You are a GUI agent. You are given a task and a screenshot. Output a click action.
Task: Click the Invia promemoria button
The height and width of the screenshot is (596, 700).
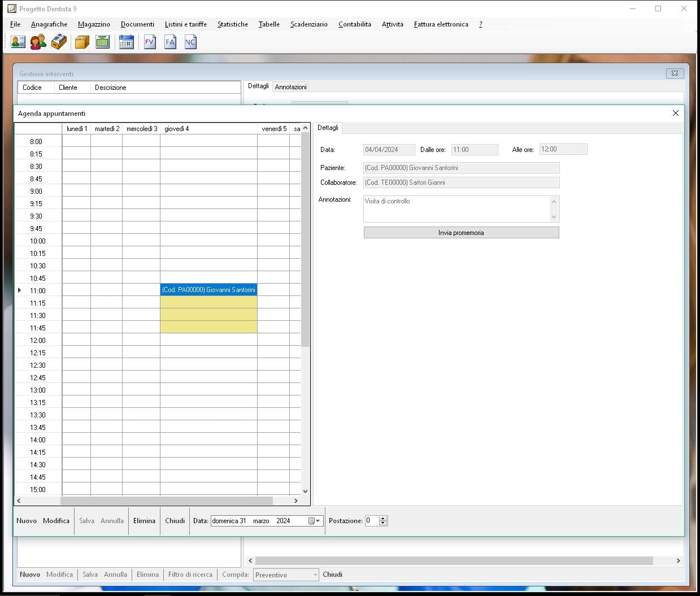(x=461, y=233)
